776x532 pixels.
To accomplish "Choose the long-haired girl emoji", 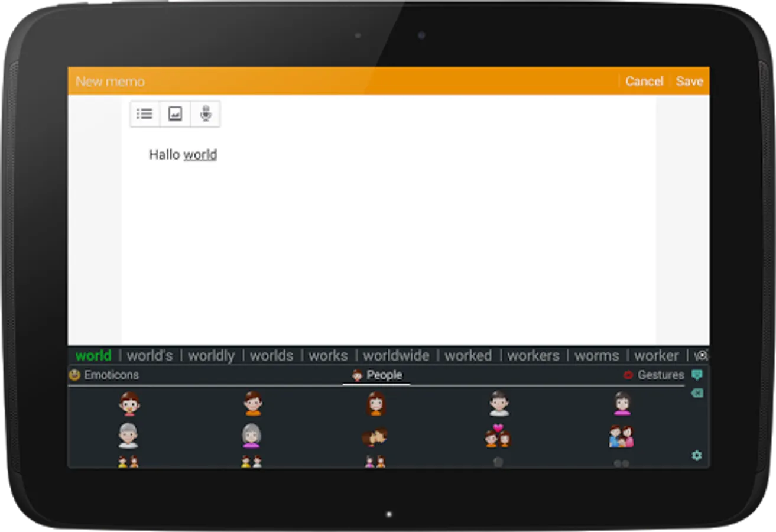I will (x=375, y=404).
